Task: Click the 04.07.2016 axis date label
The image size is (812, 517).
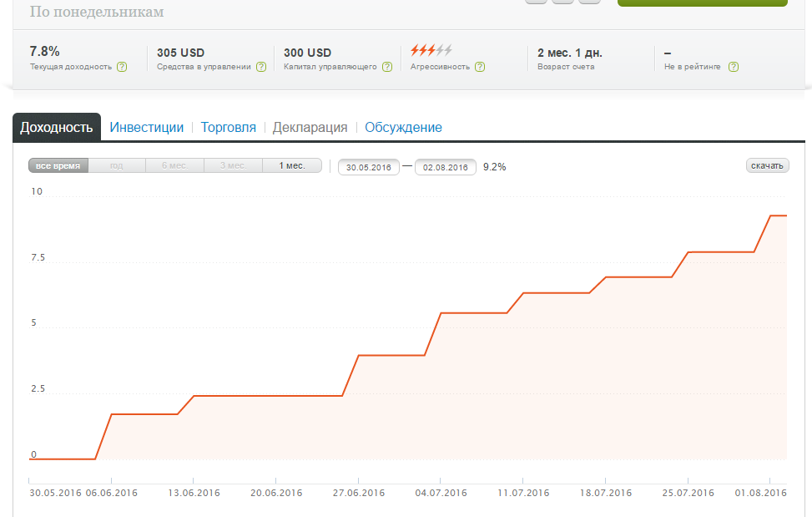Action: click(441, 493)
